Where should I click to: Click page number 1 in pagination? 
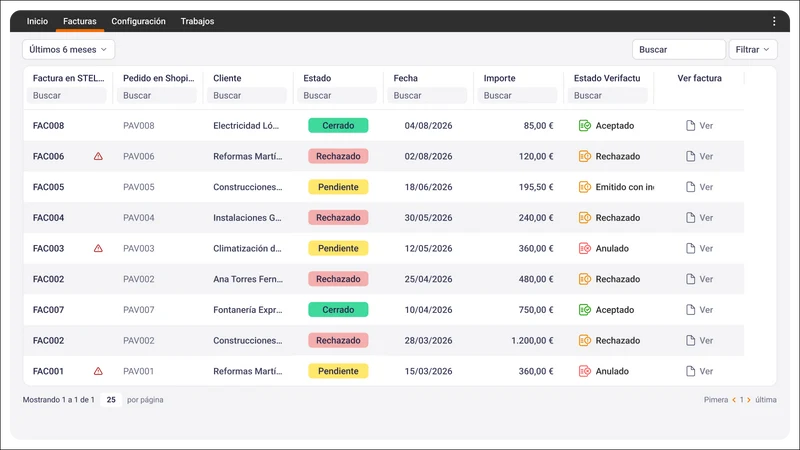point(741,400)
